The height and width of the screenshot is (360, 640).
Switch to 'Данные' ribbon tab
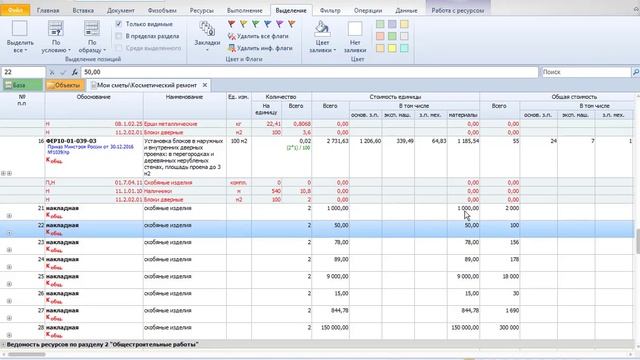407,10
